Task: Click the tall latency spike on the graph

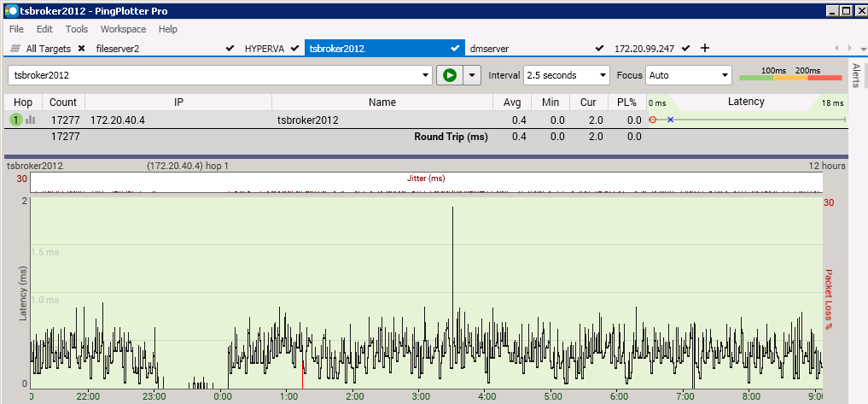Action: pos(453,249)
